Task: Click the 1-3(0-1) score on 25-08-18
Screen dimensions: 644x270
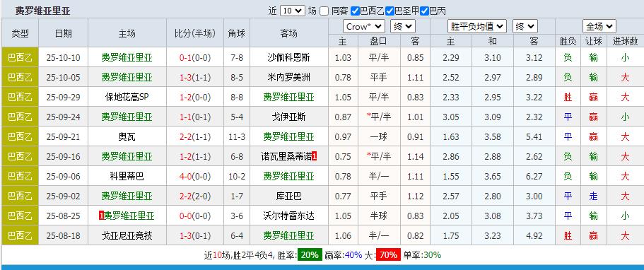Action: point(195,235)
